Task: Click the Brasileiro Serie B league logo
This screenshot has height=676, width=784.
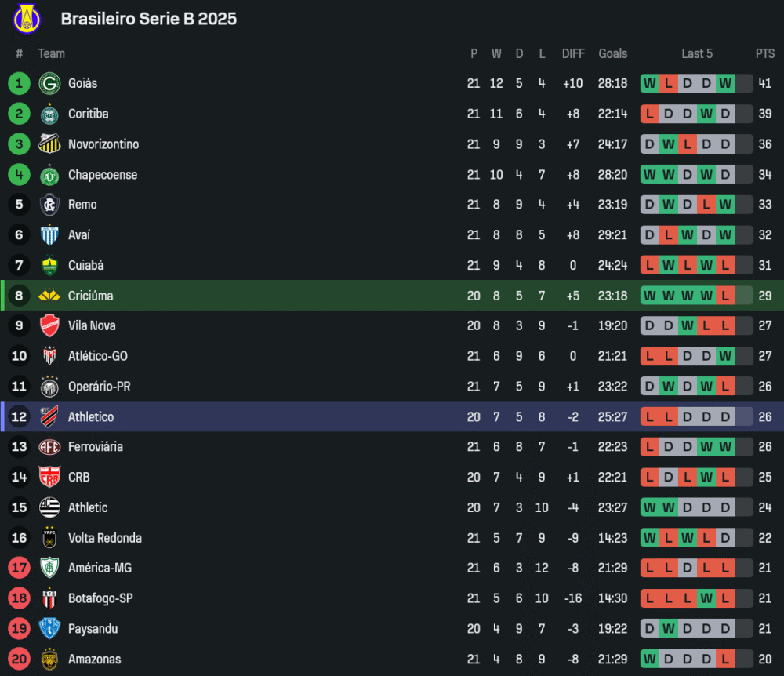Action: [x=27, y=19]
